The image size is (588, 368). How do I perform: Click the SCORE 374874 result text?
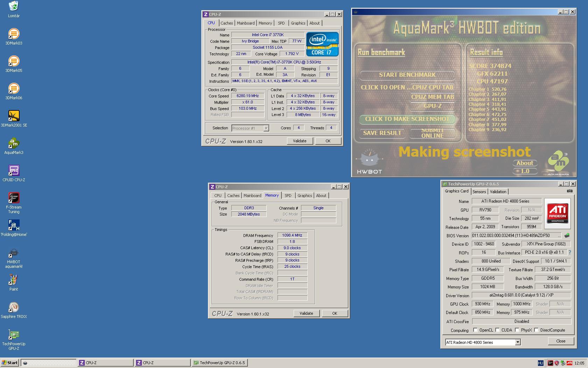pyautogui.click(x=490, y=66)
